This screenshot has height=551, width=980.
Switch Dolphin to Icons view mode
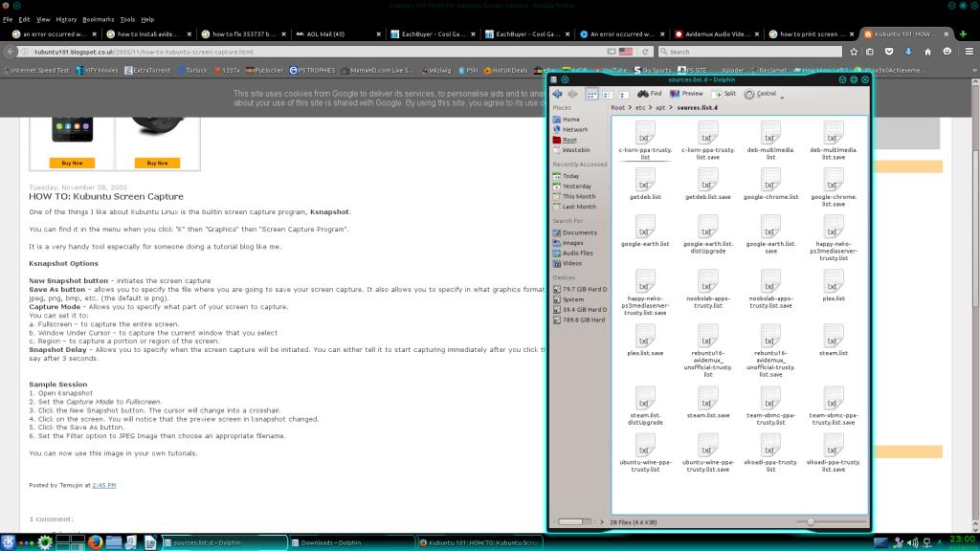click(592, 94)
